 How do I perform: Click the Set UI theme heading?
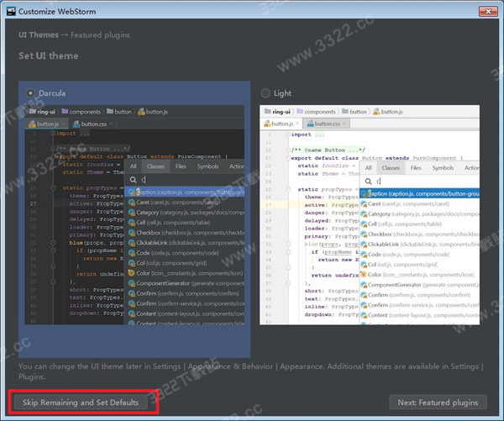click(x=49, y=56)
